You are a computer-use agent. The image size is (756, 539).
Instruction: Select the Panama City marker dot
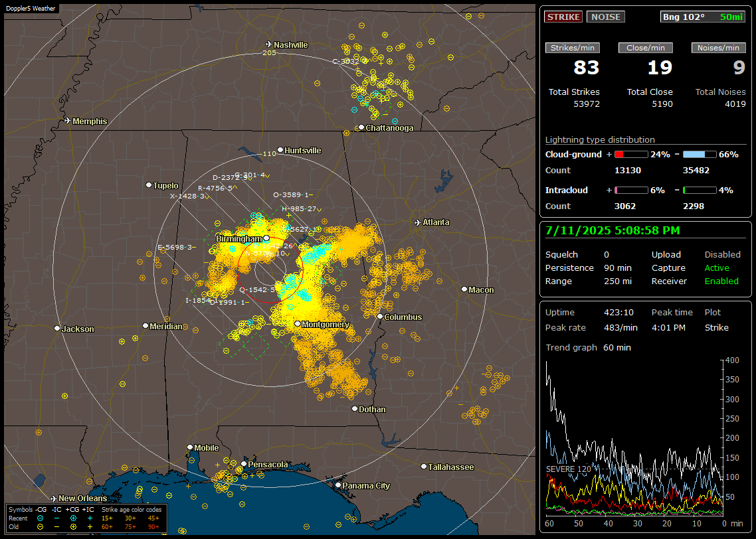coord(338,485)
